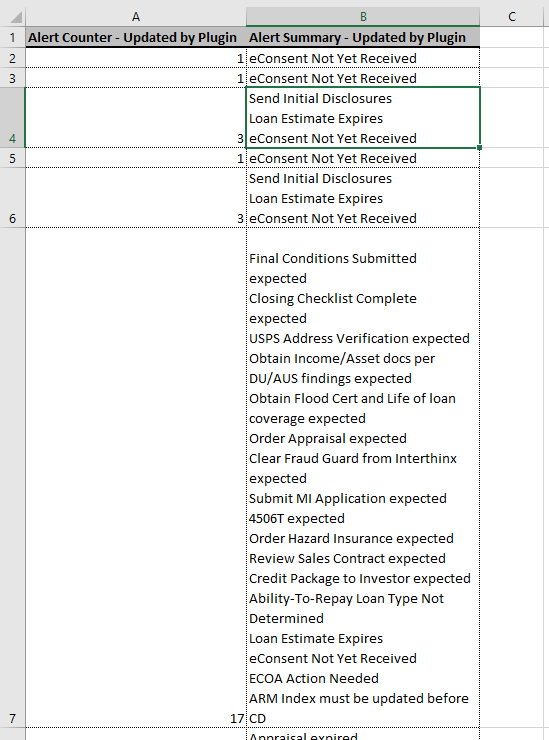Screen dimensions: 549x740
Task: Click cell B5 eConsent Not Yet Received
Action: tap(363, 158)
